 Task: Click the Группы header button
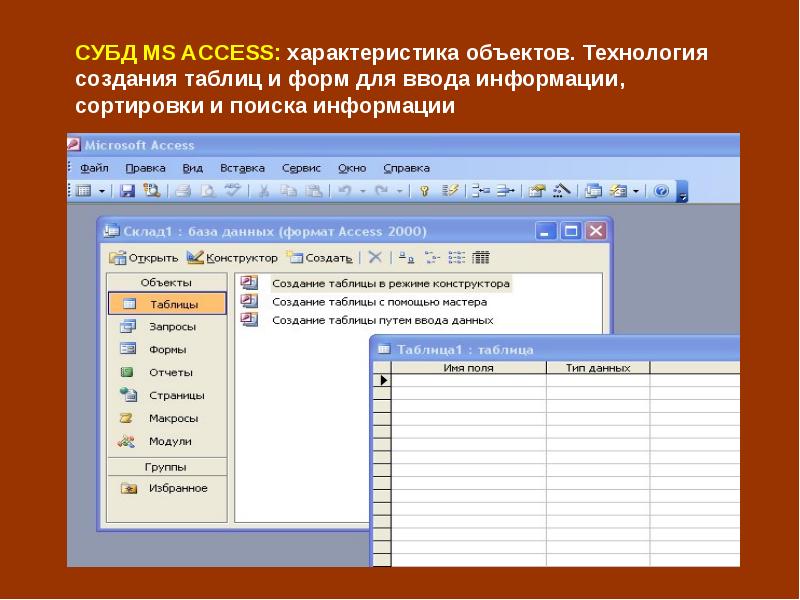point(166,467)
